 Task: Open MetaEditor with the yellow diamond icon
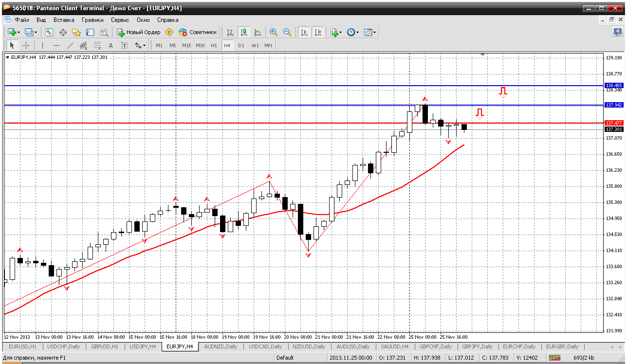click(169, 32)
